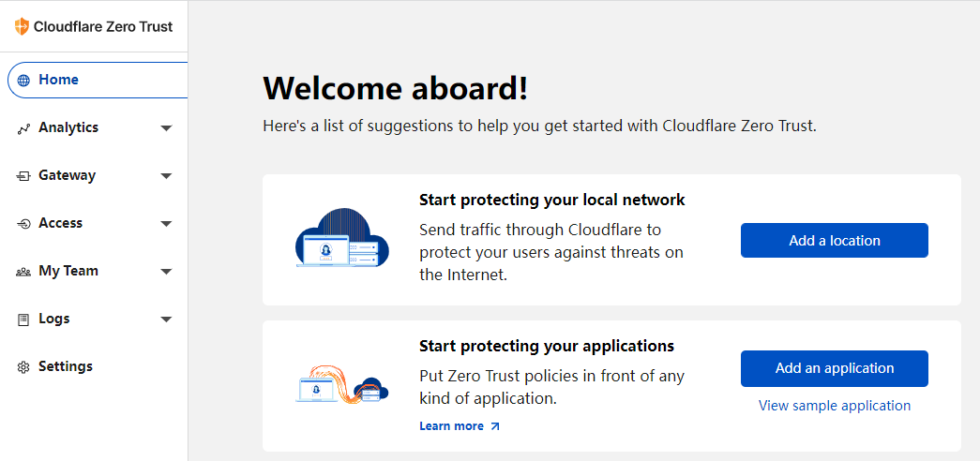Click the Analytics graph icon
Screen dimensions: 980x461
click(23, 128)
